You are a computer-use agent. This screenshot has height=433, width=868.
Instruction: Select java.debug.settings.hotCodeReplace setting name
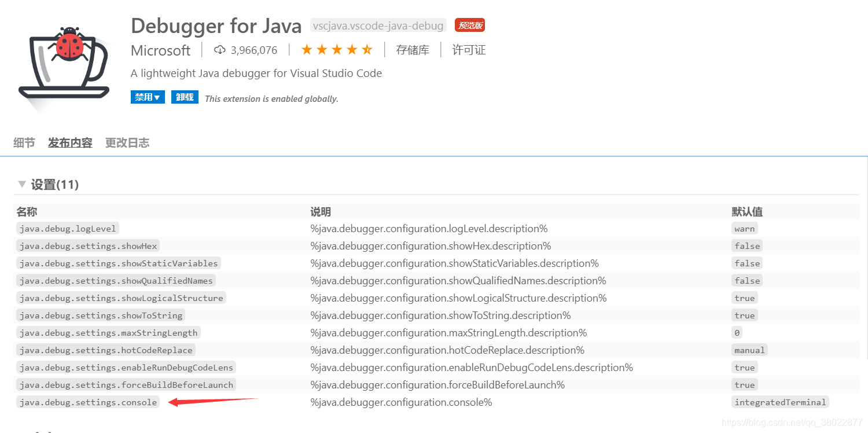[106, 350]
